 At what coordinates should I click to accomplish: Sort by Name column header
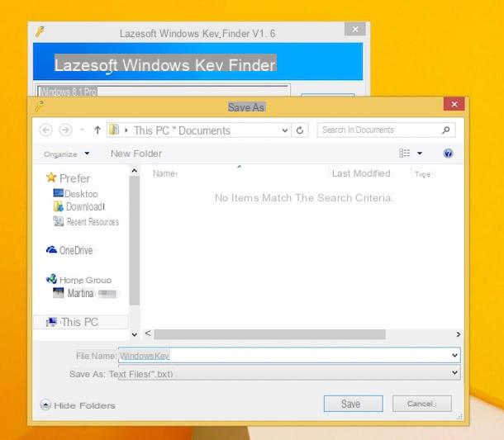tap(164, 173)
